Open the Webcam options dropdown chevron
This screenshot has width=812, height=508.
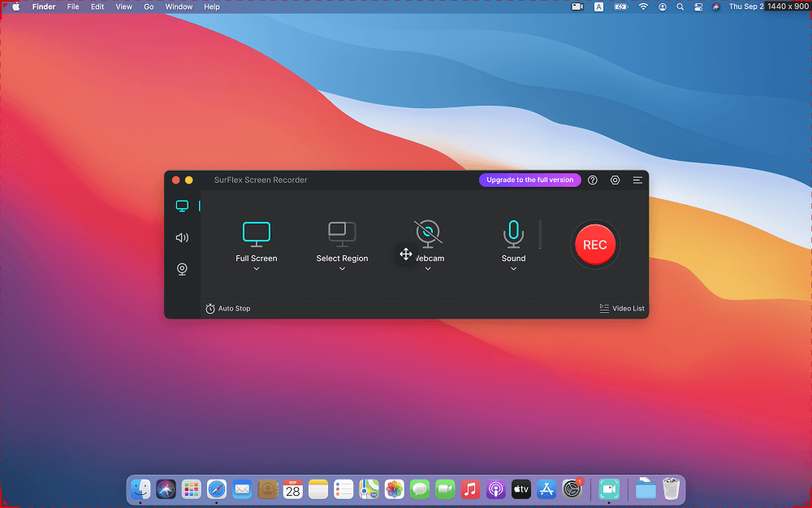pyautogui.click(x=428, y=268)
